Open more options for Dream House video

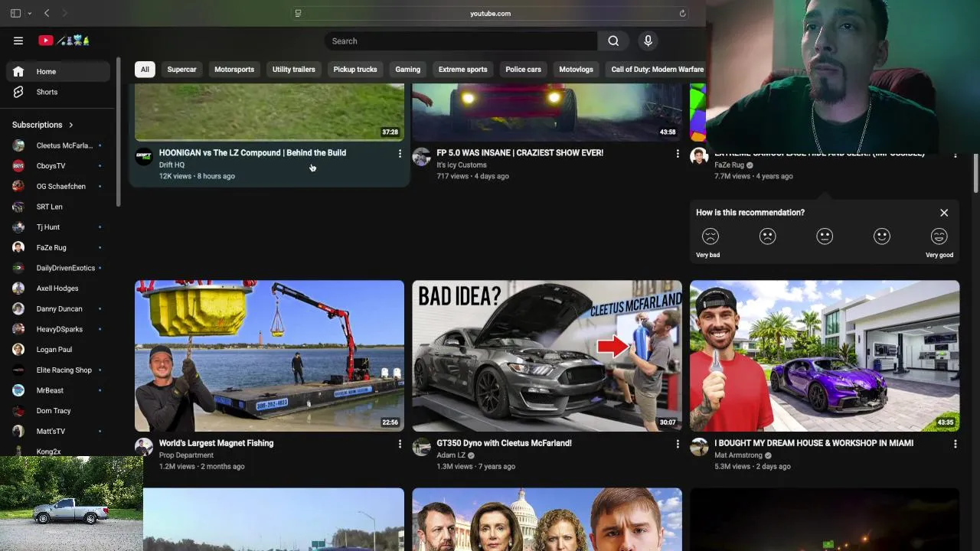(955, 444)
